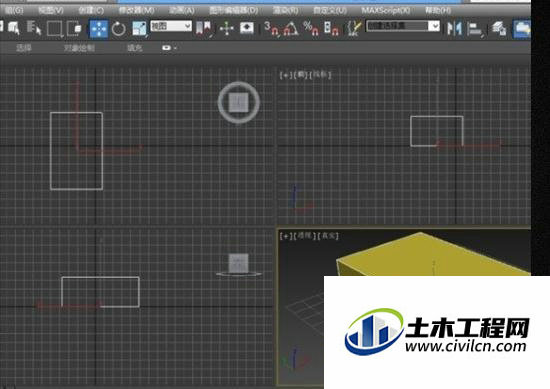Image resolution: width=550 pixels, height=389 pixels.
Task: Toggle the 3D Snaps button
Action: [x=271, y=29]
